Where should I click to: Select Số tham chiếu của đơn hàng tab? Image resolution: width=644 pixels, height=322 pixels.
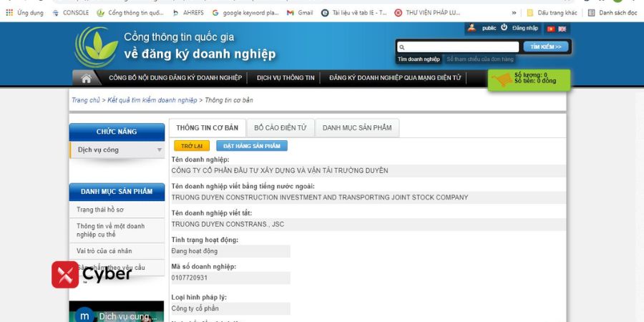point(479,59)
